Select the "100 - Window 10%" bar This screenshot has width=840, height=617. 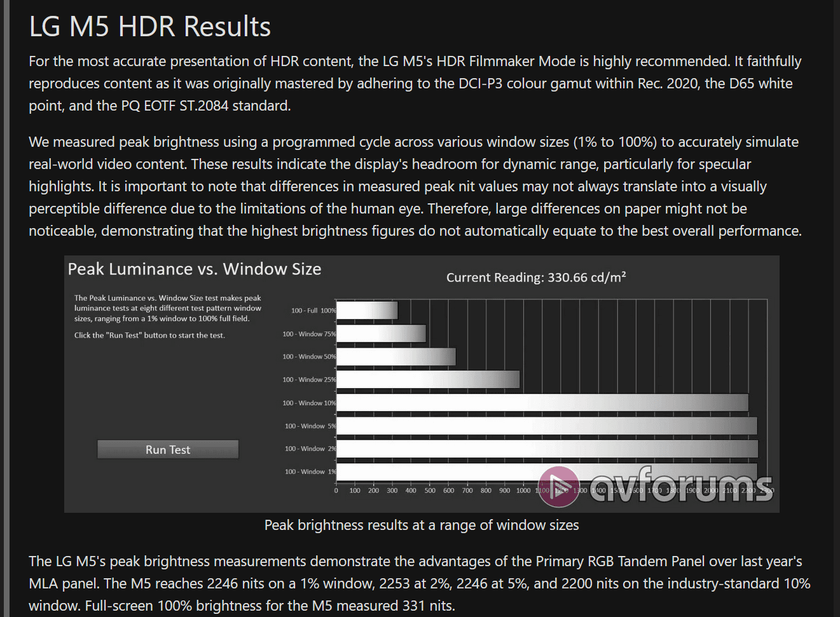click(x=542, y=403)
